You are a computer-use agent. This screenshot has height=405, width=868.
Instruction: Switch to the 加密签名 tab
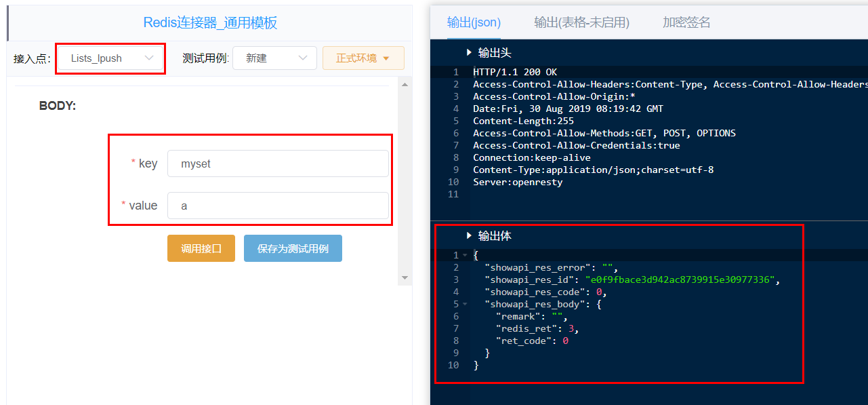point(686,22)
